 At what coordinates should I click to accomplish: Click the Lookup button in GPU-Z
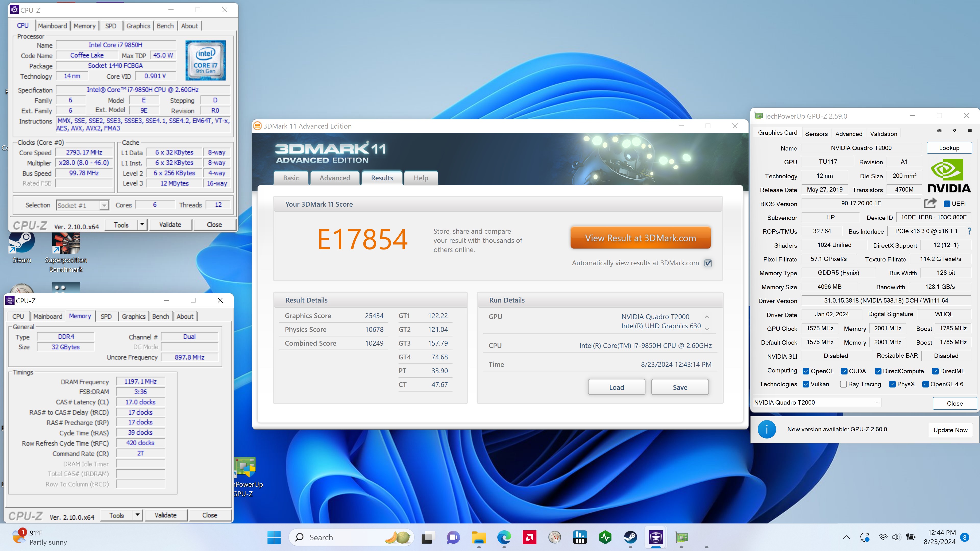[949, 148]
